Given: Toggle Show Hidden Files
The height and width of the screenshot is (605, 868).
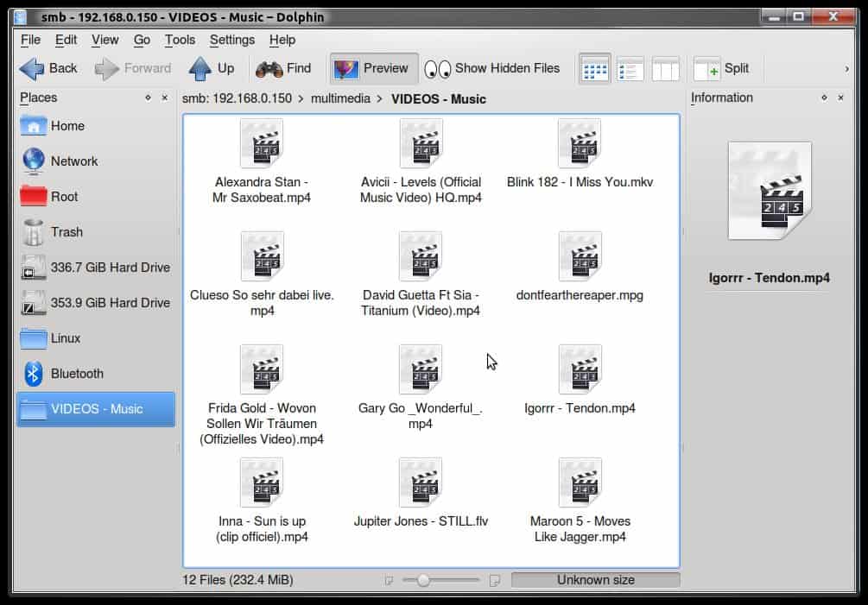Looking at the screenshot, I should (491, 68).
